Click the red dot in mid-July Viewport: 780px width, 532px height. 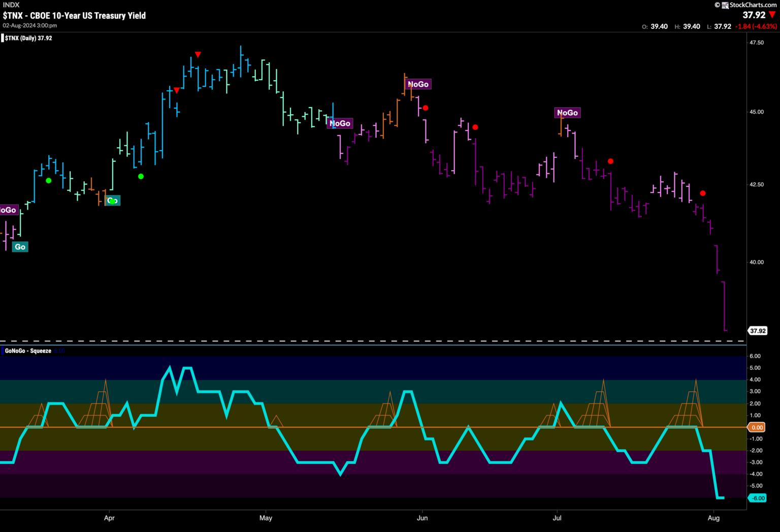pos(610,161)
